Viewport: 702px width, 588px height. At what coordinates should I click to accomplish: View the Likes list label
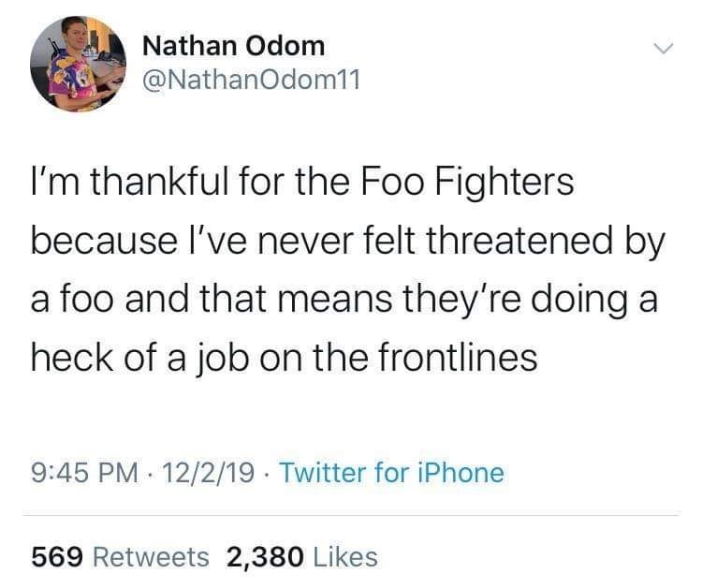pos(347,557)
